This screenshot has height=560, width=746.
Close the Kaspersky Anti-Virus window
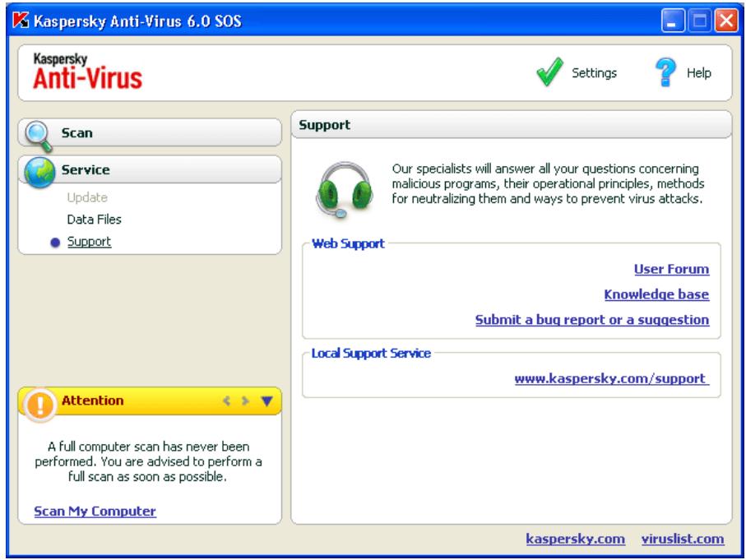click(x=726, y=21)
